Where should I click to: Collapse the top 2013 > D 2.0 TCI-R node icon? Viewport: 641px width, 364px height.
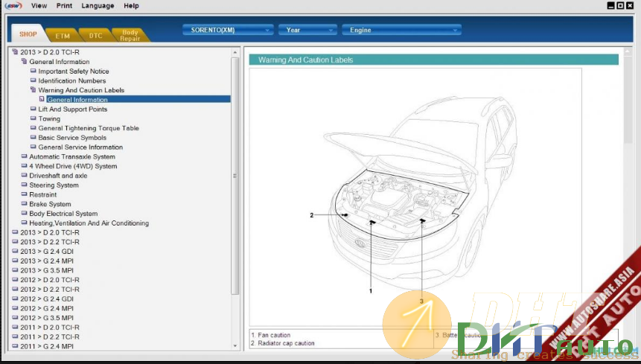[x=15, y=52]
